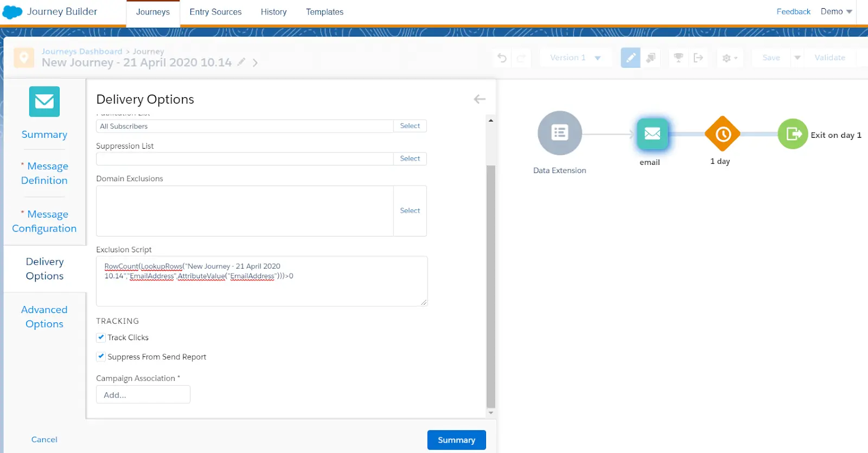
Task: Click the trophy goal icon in toolbar
Action: [678, 58]
